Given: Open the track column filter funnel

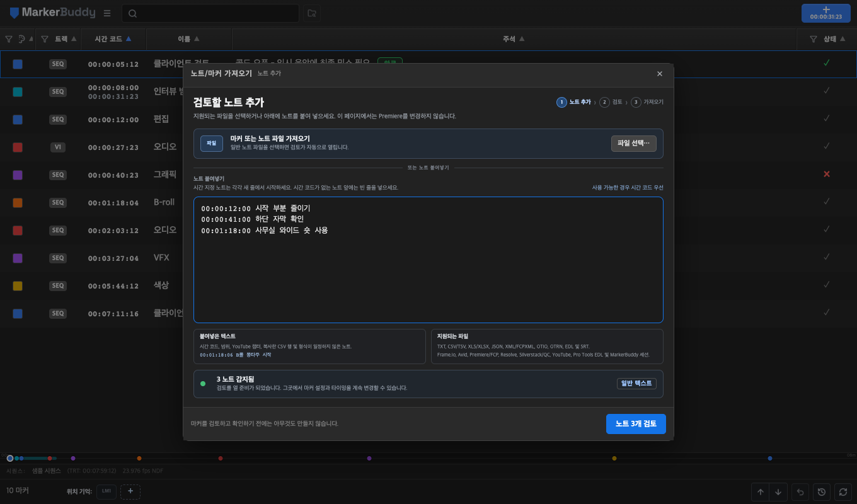Looking at the screenshot, I should [x=45, y=39].
